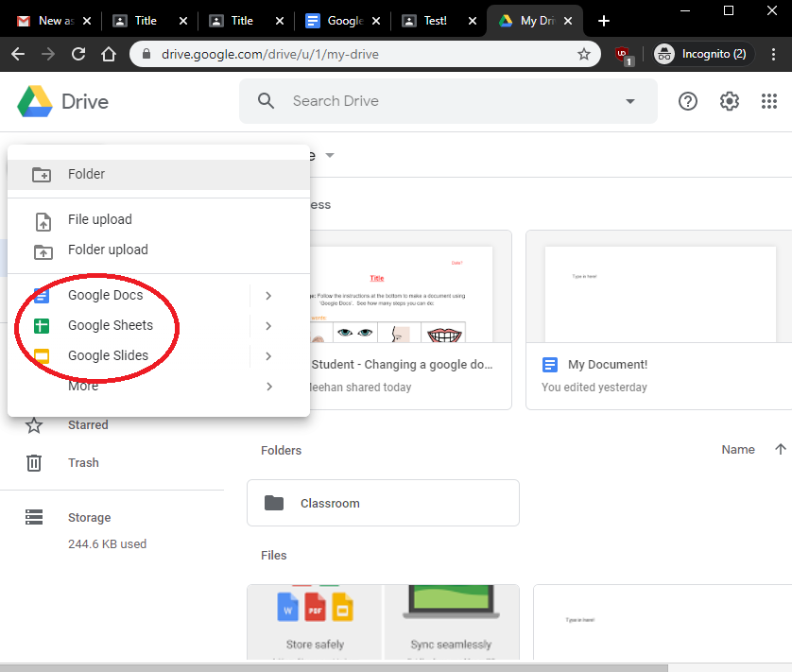Open the Help question mark icon

pyautogui.click(x=687, y=101)
